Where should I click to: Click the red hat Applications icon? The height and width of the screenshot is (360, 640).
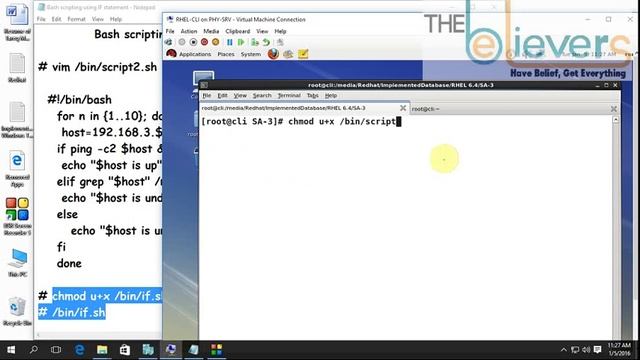171,54
